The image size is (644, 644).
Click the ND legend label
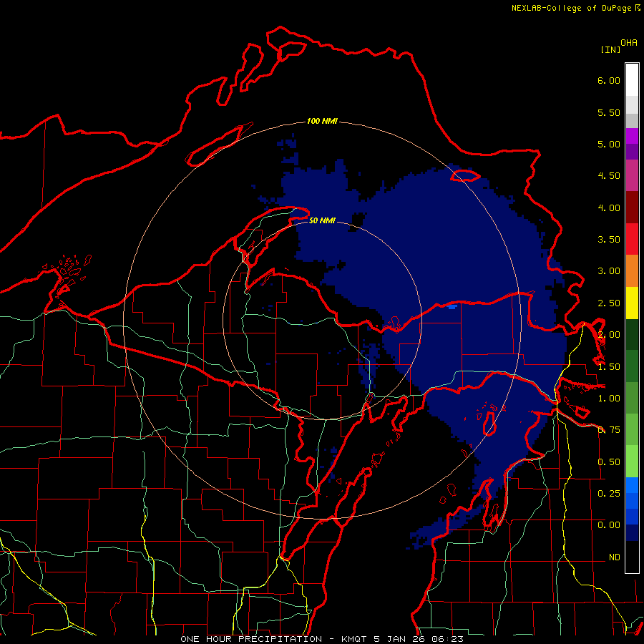click(x=615, y=557)
